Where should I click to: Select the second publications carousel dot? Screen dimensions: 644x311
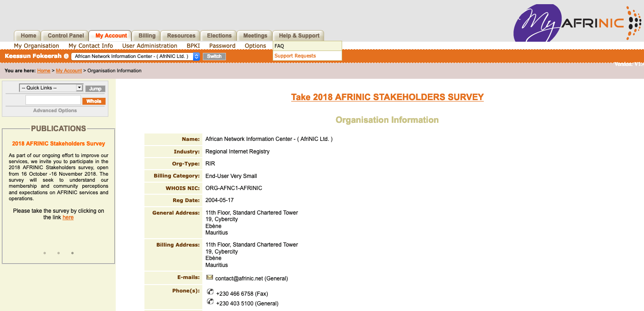[58, 253]
